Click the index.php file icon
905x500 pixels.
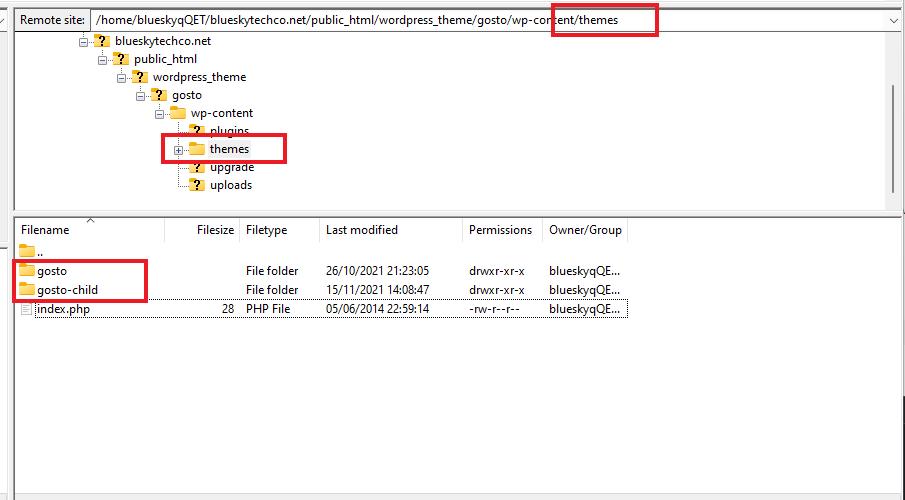pos(26,309)
